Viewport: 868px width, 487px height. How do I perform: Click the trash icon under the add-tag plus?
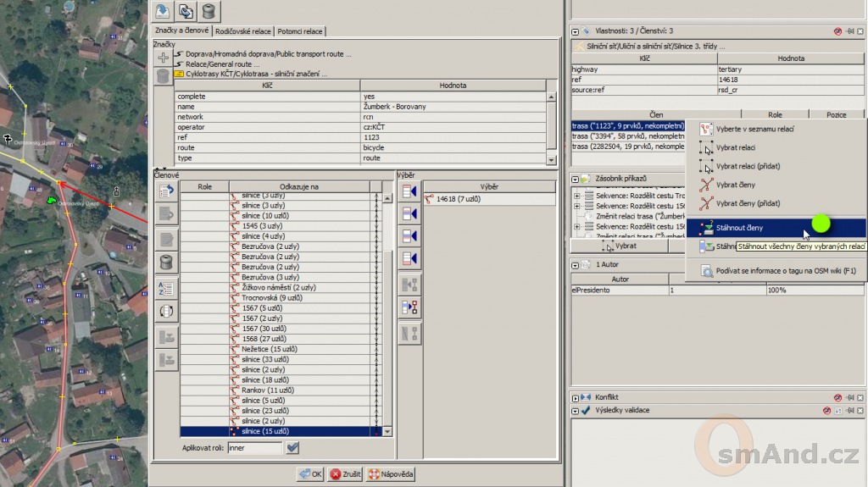163,76
